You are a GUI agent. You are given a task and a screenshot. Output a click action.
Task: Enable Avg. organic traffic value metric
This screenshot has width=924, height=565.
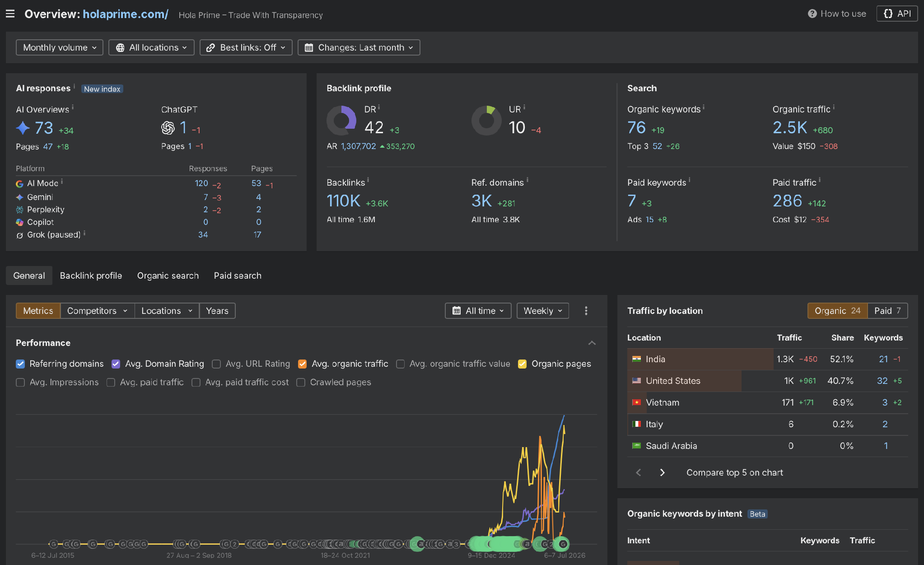click(x=400, y=364)
